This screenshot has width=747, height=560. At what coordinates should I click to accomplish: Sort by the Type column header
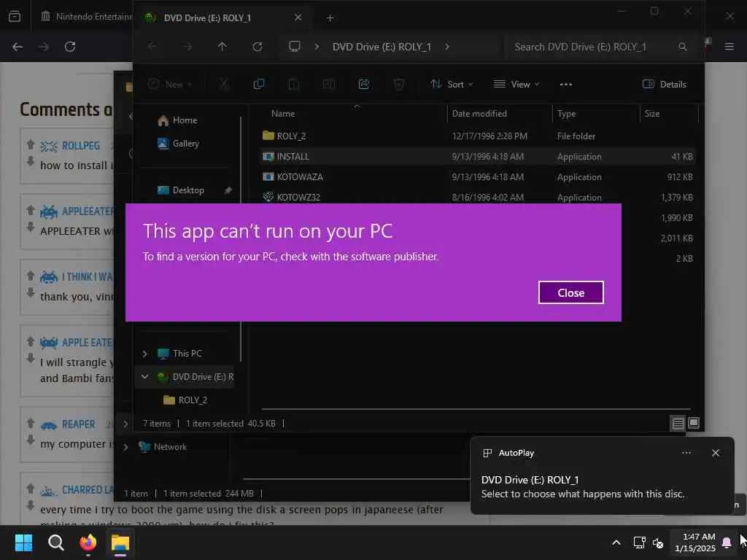click(566, 113)
